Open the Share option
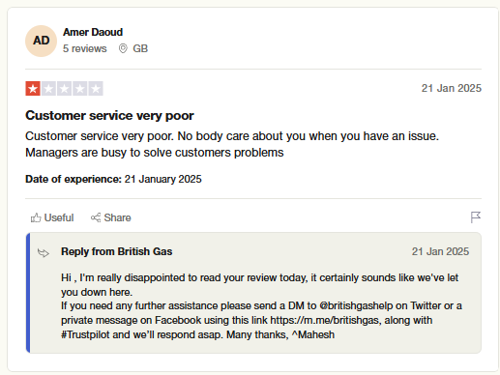 [x=111, y=218]
